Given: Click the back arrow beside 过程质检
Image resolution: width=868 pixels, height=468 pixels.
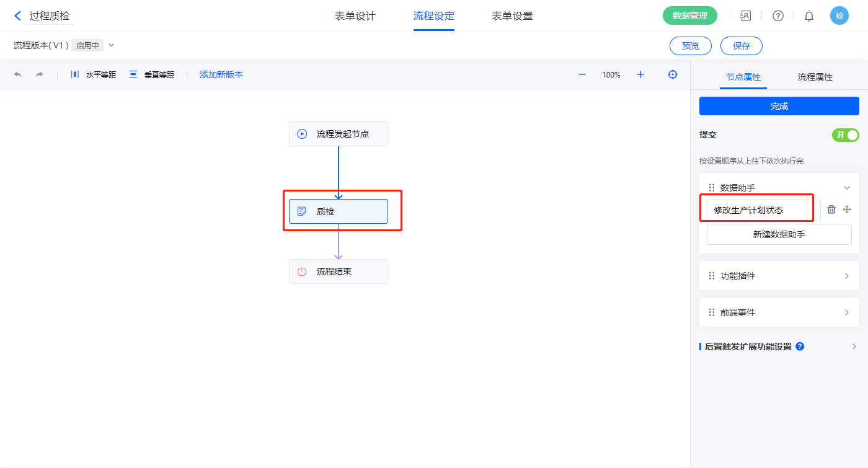Looking at the screenshot, I should [x=17, y=16].
